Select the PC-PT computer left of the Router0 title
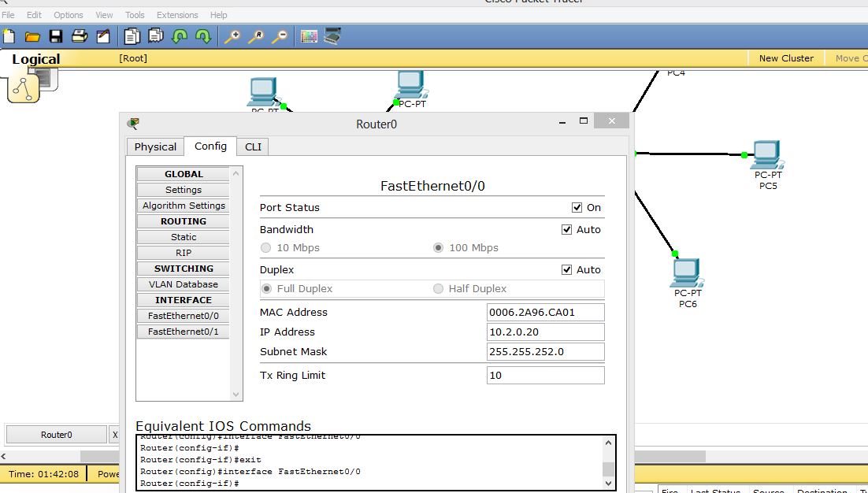868x493 pixels. coord(410,84)
